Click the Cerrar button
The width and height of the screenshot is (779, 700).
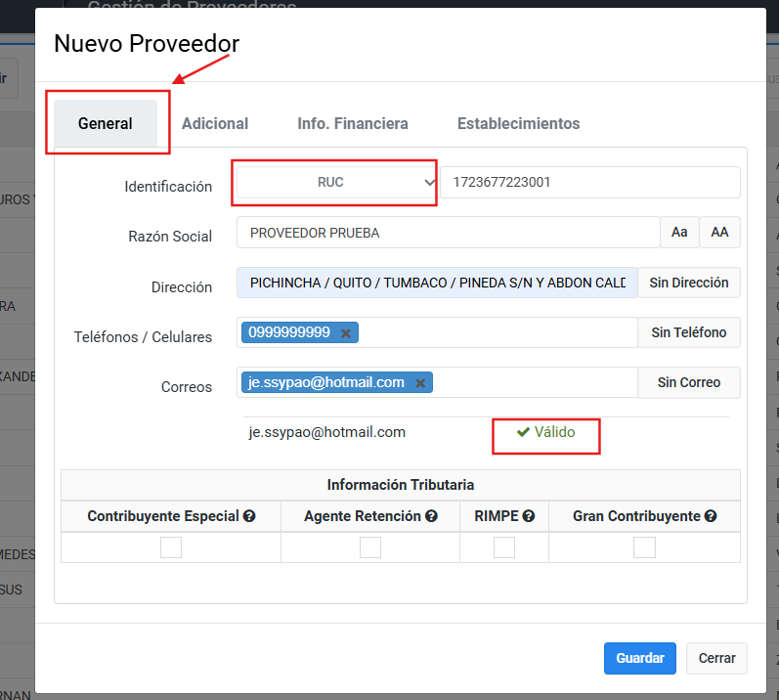pyautogui.click(x=716, y=659)
